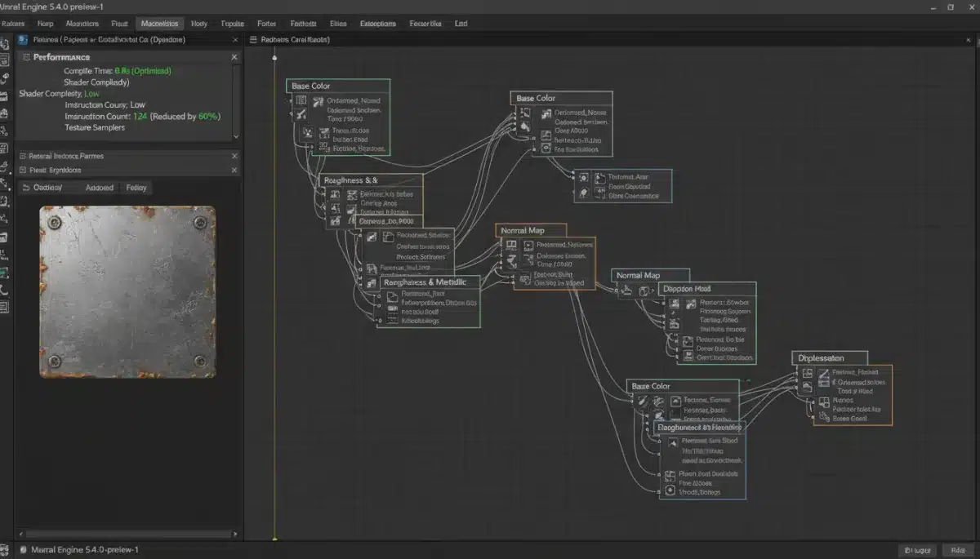Select the "Roughness & &" node title
The image size is (980, 559).
tap(351, 180)
